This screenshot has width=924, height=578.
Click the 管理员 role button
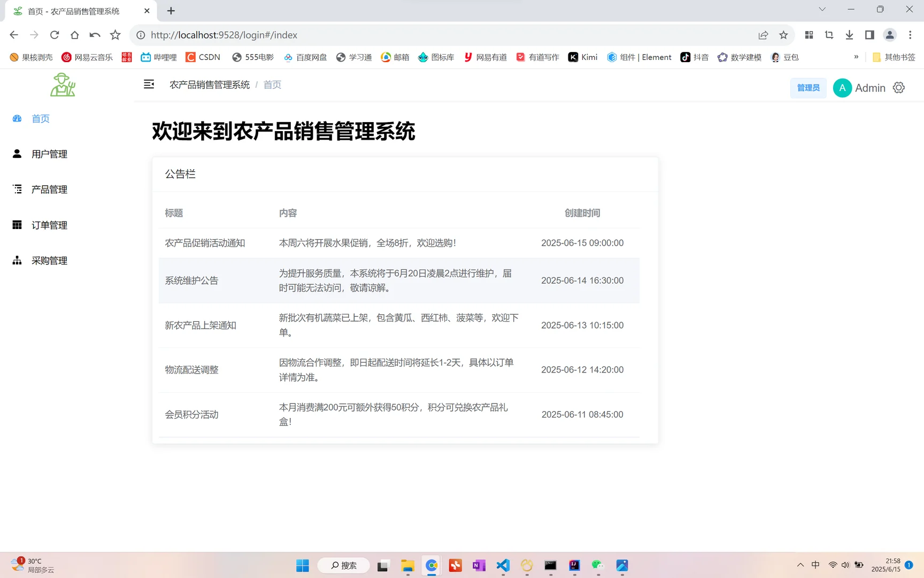[x=808, y=87]
